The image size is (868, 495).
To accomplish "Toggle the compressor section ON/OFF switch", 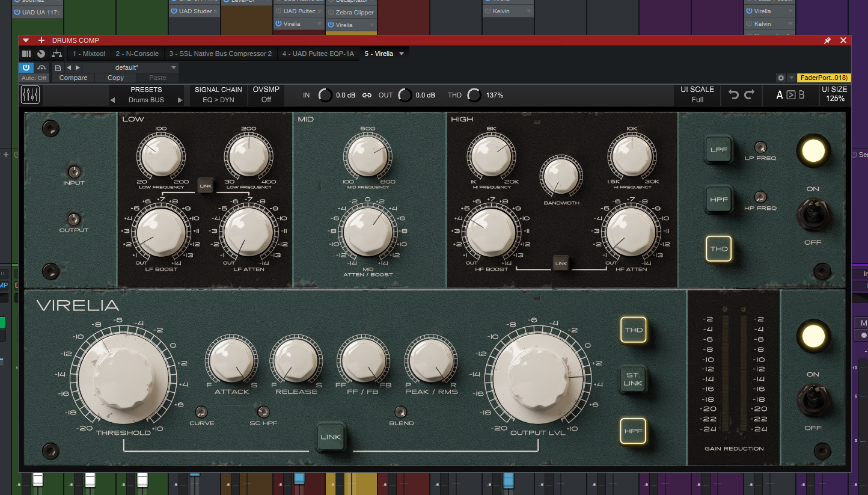I will pyautogui.click(x=813, y=400).
